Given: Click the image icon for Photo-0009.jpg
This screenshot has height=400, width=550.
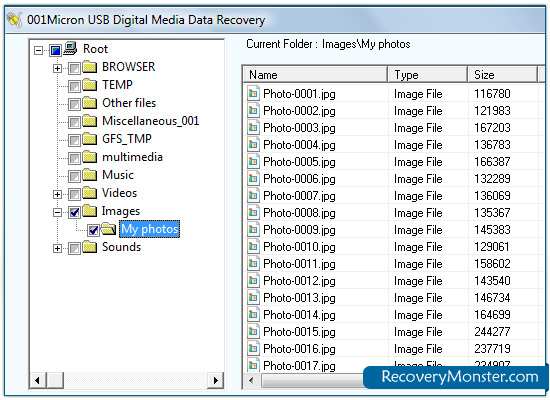Looking at the screenshot, I should [253, 230].
